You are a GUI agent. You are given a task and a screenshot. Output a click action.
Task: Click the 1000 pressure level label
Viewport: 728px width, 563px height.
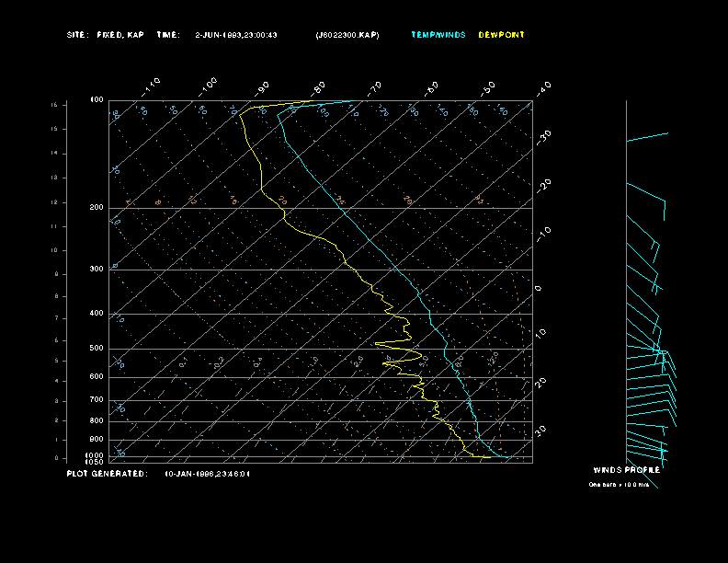coord(96,454)
